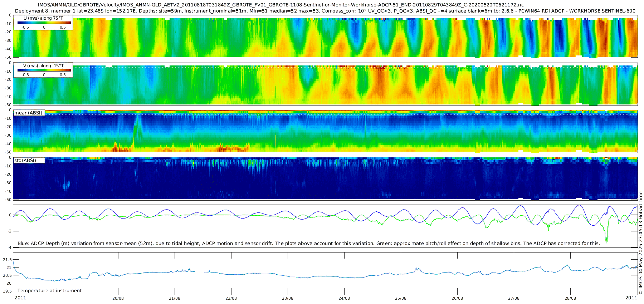Image resolution: width=644 pixels, height=304 pixels.
Task: Click the 26/08 date tick label
Action: point(457,298)
